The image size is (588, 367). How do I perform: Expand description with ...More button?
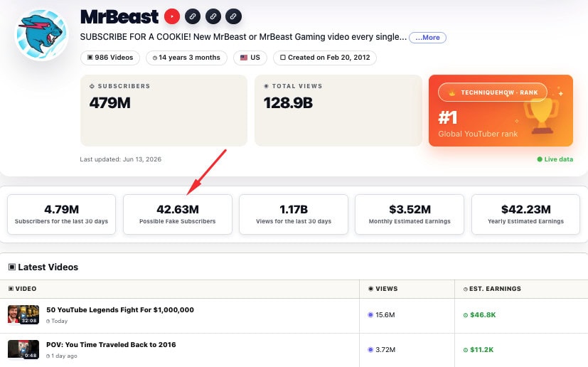(x=427, y=38)
